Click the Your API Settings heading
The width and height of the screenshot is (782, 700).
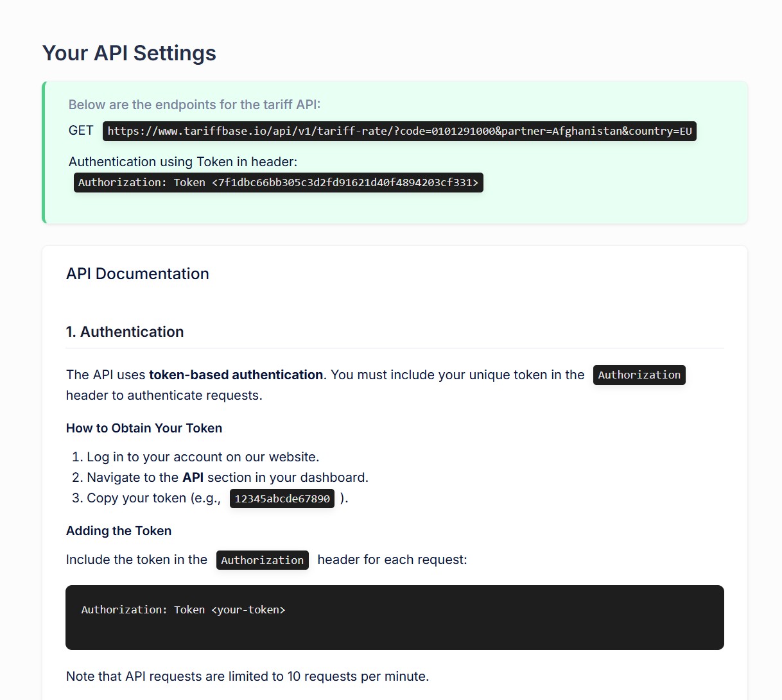click(x=129, y=53)
